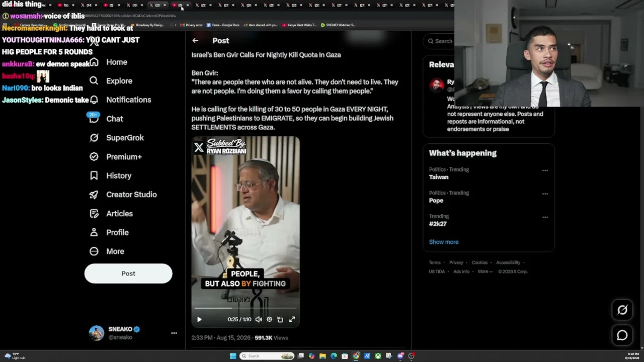
Task: Click the Premium+ verified badge icon
Action: pos(94,157)
